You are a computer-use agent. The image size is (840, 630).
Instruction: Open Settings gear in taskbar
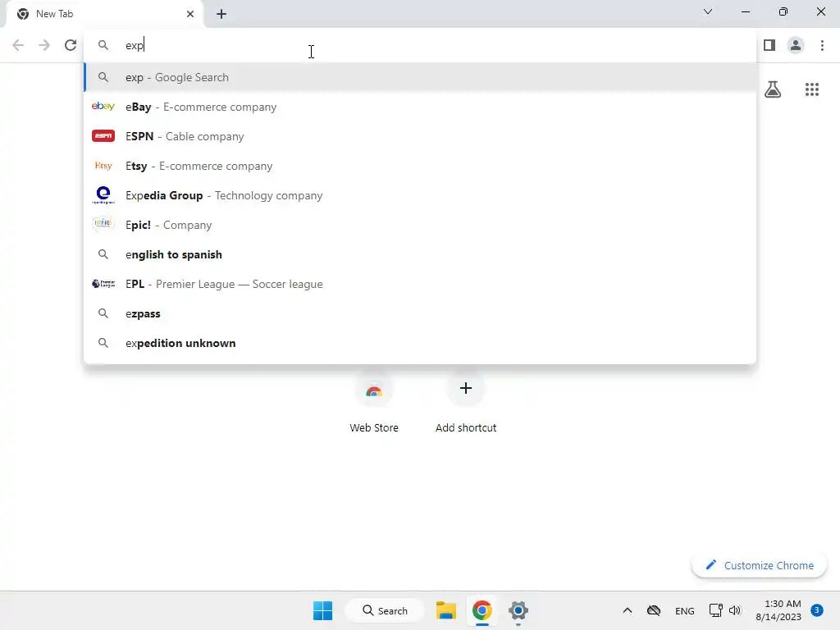click(x=518, y=610)
